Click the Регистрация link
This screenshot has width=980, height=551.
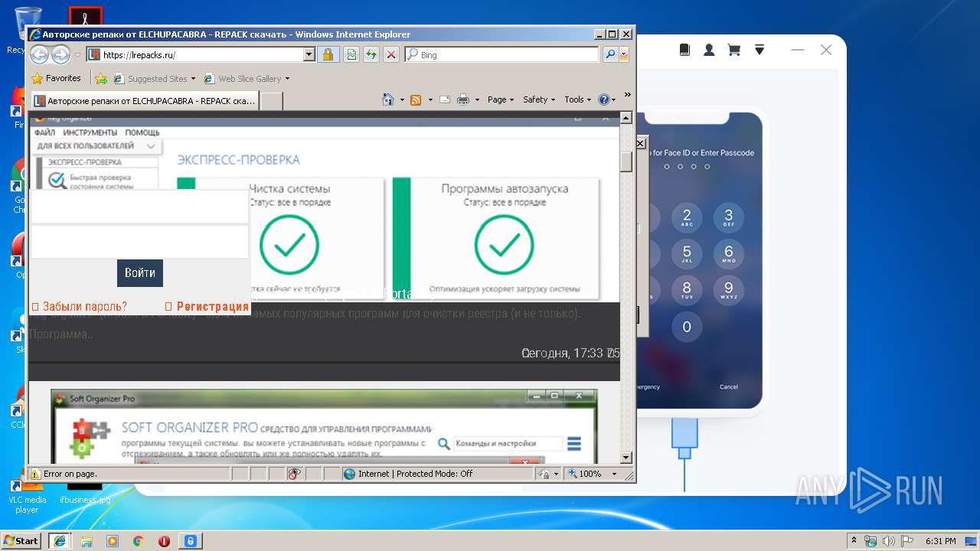(207, 307)
